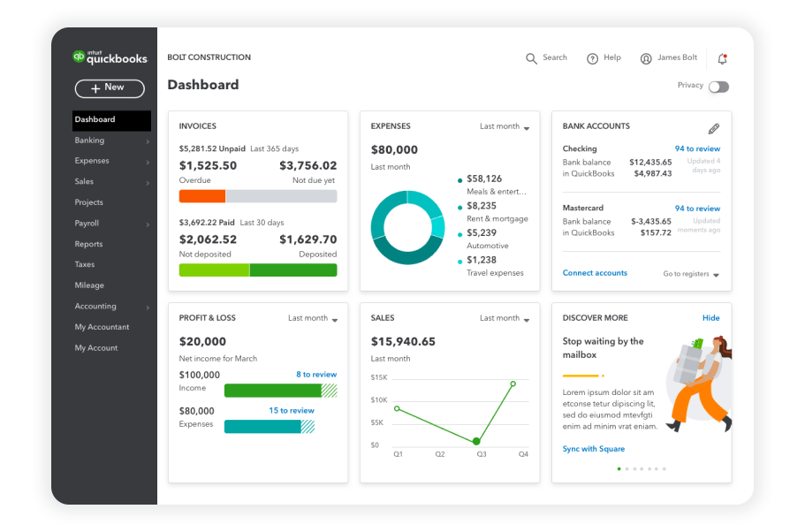Open Sales Last month dropdown
The height and width of the screenshot is (532, 805).
tap(505, 319)
